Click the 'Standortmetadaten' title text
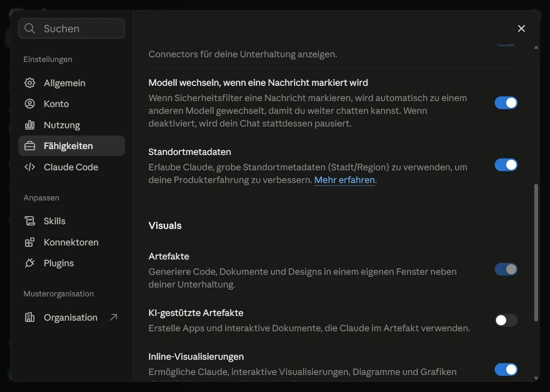This screenshot has height=392, width=550. 190,152
